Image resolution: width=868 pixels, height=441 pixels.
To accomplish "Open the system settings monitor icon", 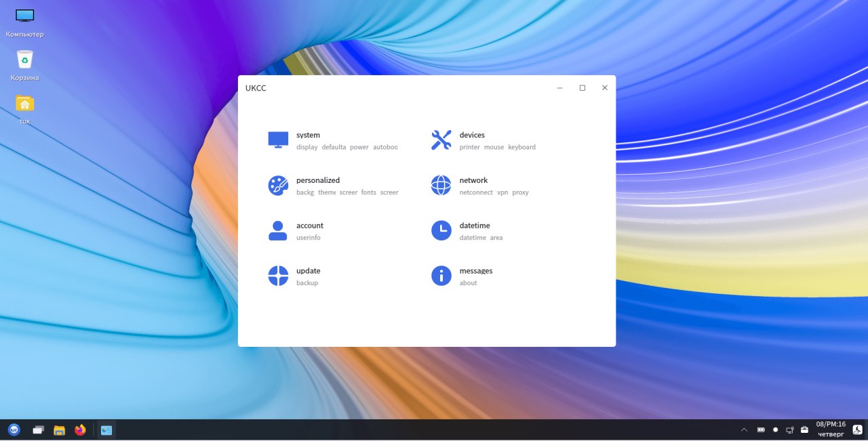I will 278,140.
